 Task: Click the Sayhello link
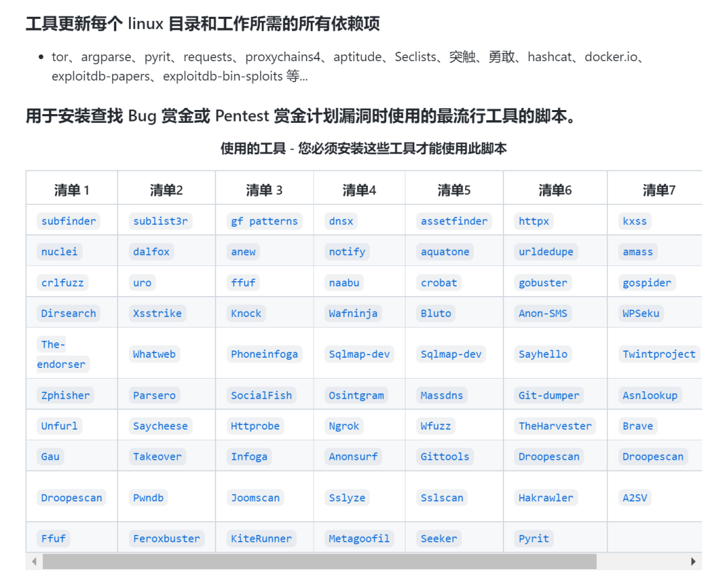click(x=543, y=354)
